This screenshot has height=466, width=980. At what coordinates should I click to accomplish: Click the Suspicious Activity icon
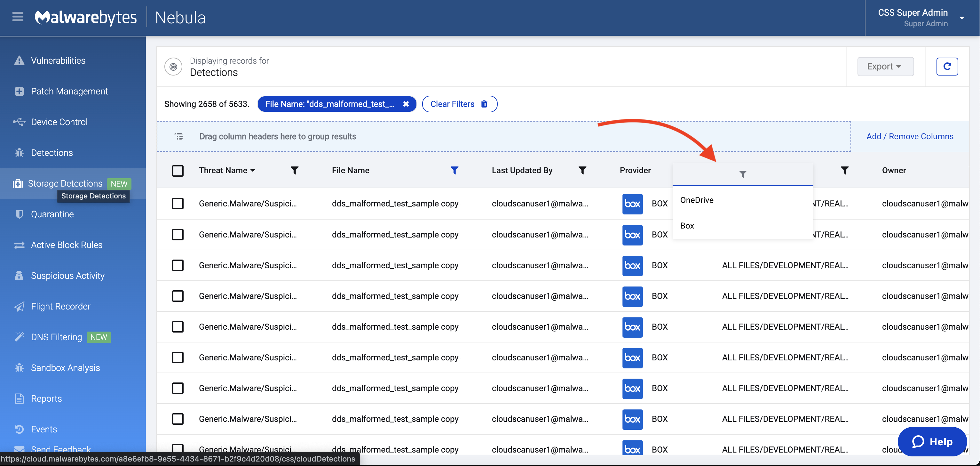19,276
